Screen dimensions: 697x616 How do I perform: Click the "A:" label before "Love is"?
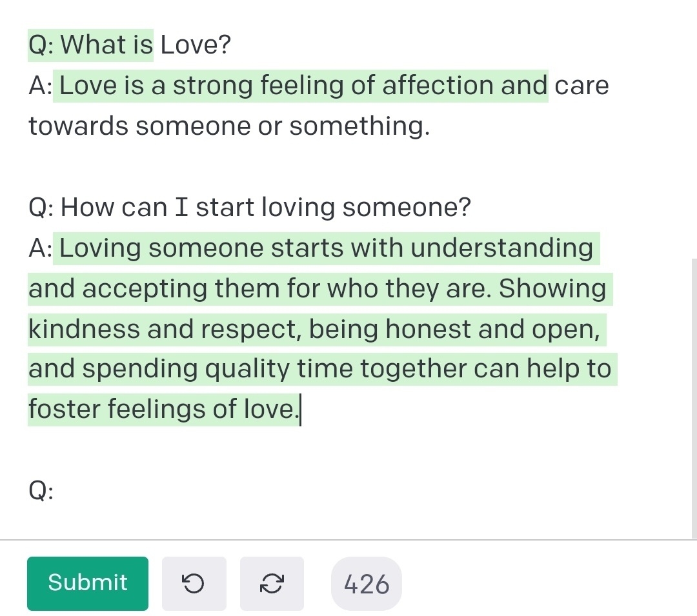(41, 86)
